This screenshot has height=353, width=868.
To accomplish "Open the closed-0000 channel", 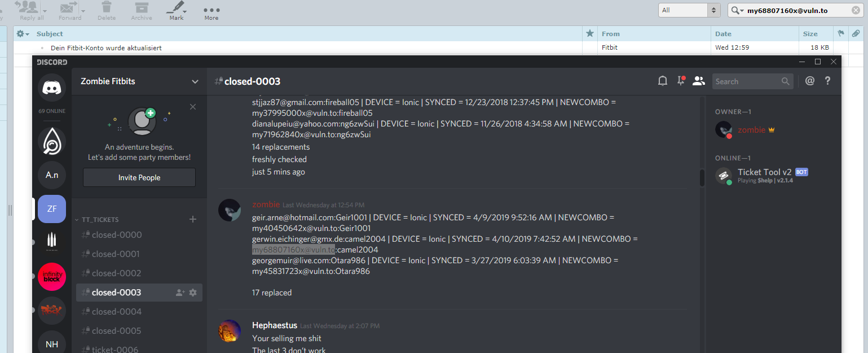I will tap(139, 235).
